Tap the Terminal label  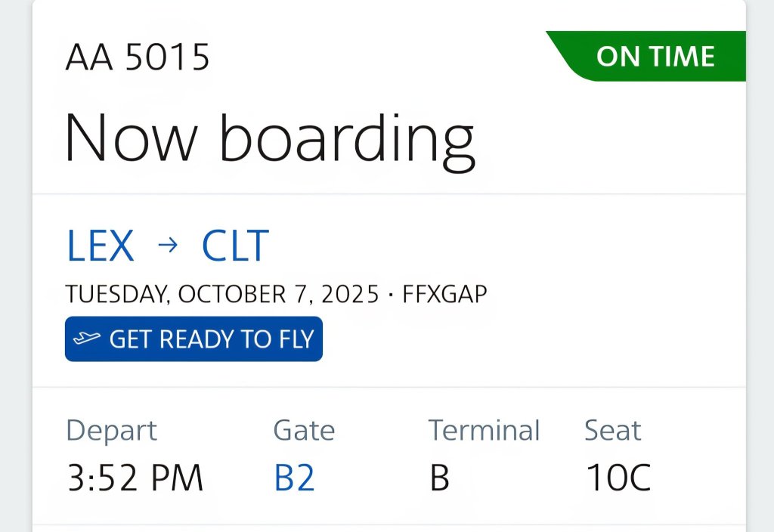pyautogui.click(x=484, y=430)
